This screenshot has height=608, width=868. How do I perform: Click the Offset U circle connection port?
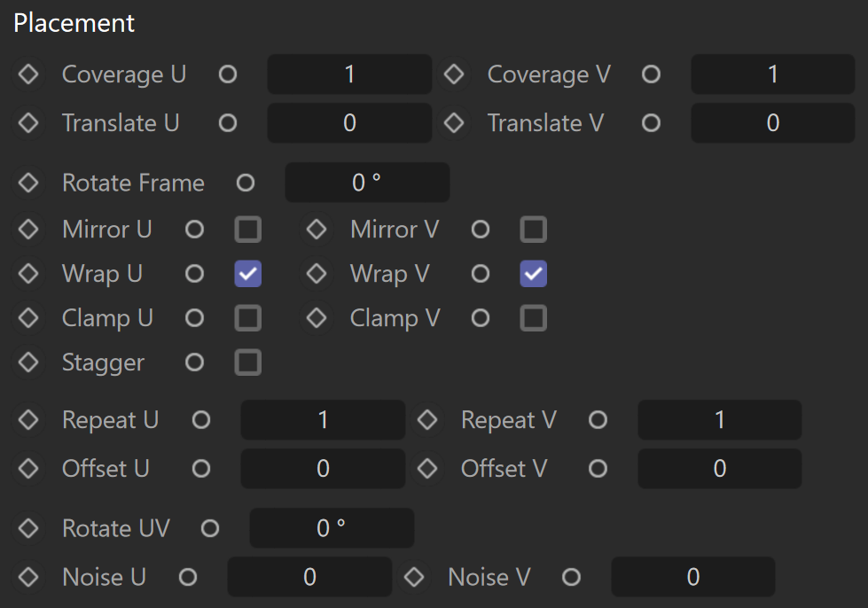click(x=201, y=469)
